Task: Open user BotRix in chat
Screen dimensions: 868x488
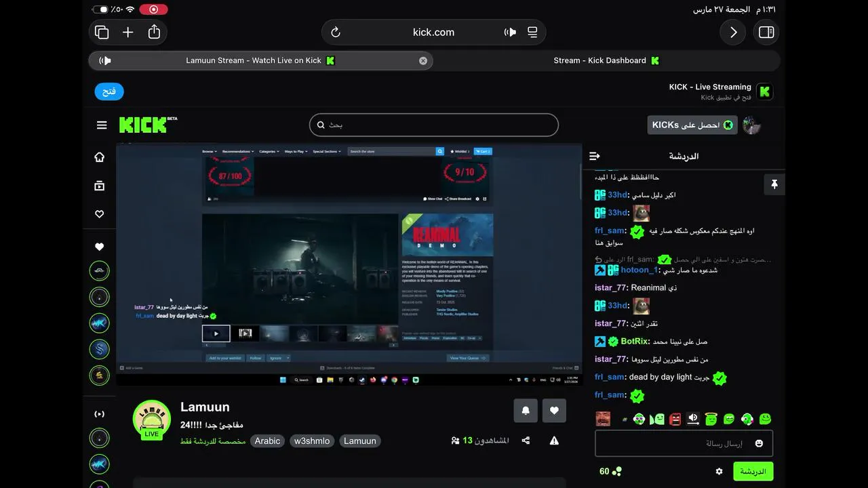Action: point(635,341)
